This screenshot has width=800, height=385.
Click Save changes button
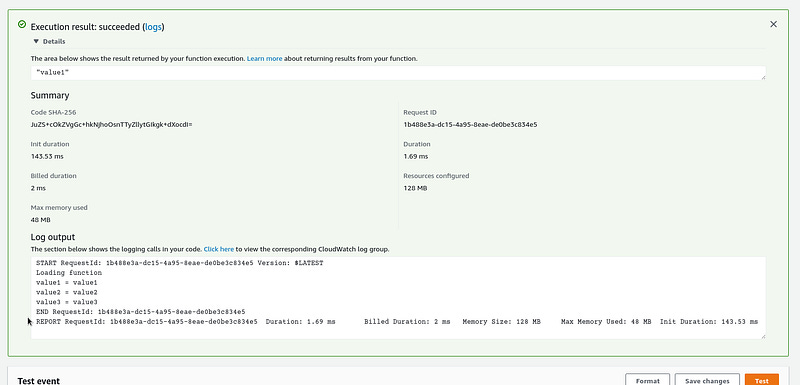coord(707,380)
